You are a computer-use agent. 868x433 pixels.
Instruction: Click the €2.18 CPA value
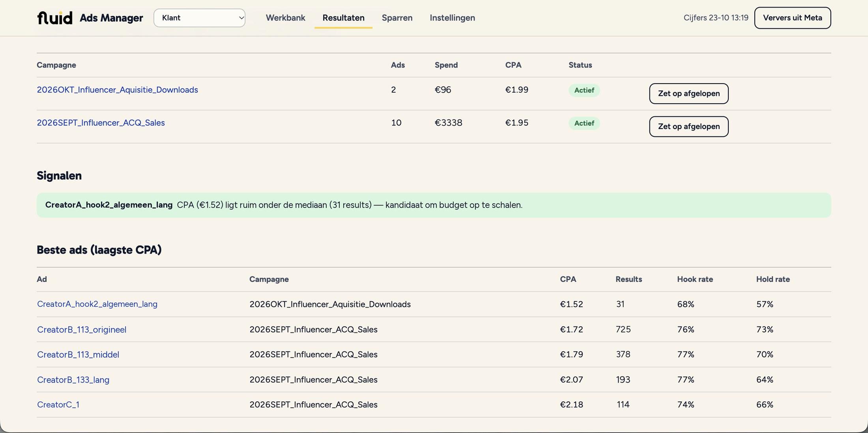[571, 405]
